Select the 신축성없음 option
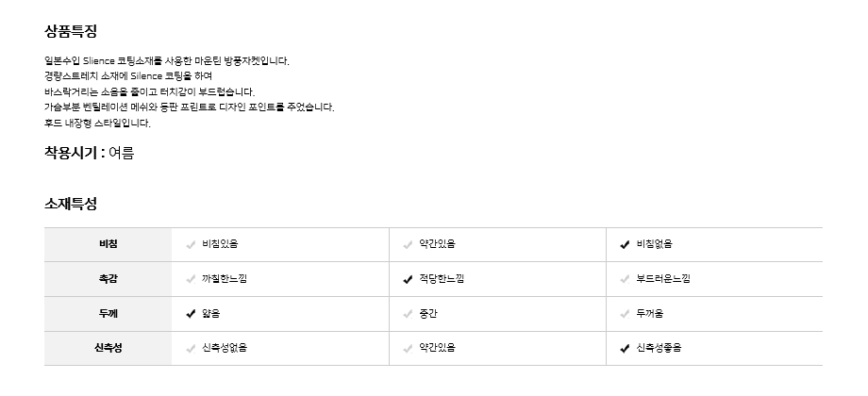868x396 pixels. [x=224, y=348]
